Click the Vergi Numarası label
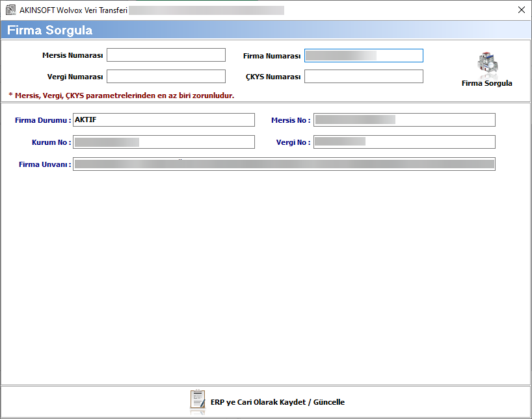This screenshot has width=532, height=419. click(x=75, y=77)
